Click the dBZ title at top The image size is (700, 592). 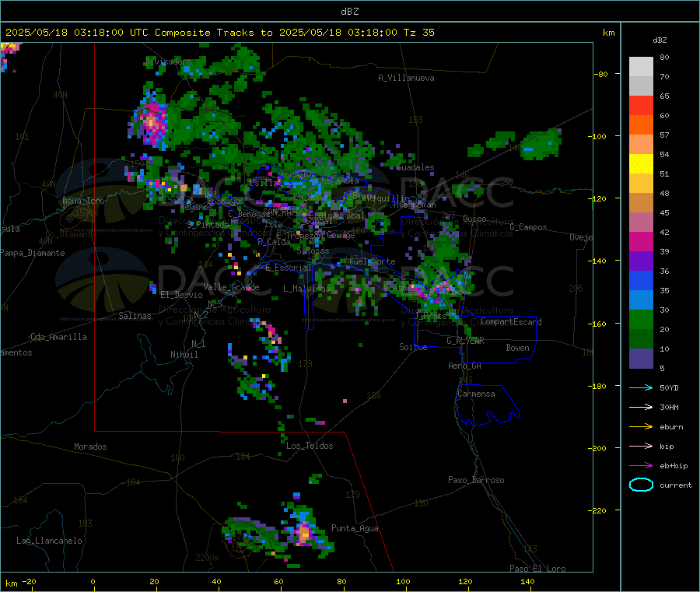[x=349, y=12]
